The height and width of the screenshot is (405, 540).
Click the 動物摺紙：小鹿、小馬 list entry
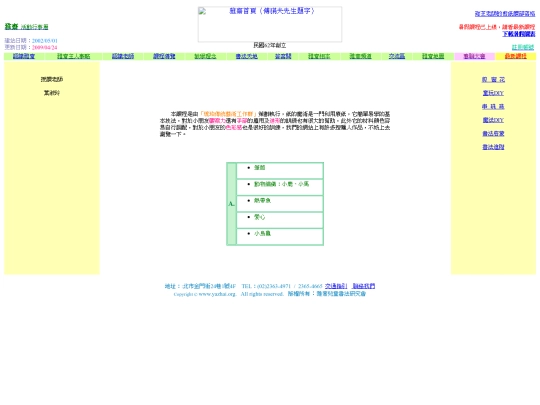pos(281,184)
